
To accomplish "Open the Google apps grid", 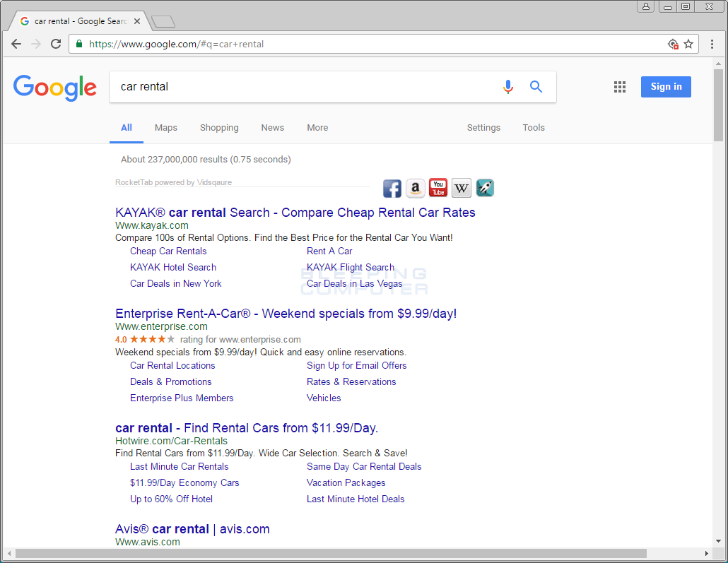I will [620, 87].
